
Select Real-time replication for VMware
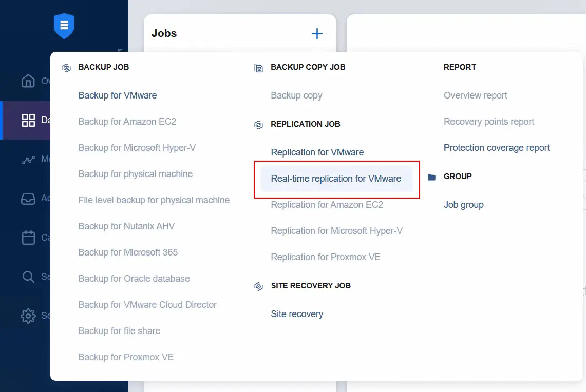pyautogui.click(x=336, y=178)
